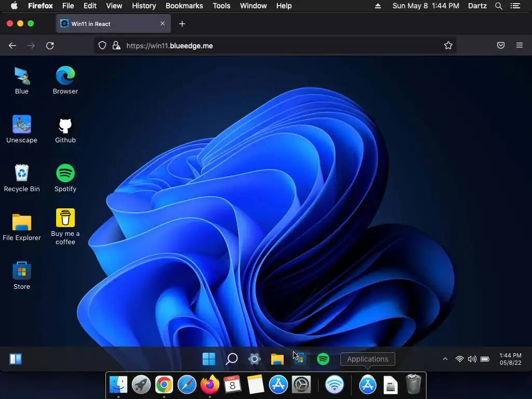The height and width of the screenshot is (399, 532).
Task: Click the Windows Start button in taskbar
Action: pyautogui.click(x=209, y=359)
